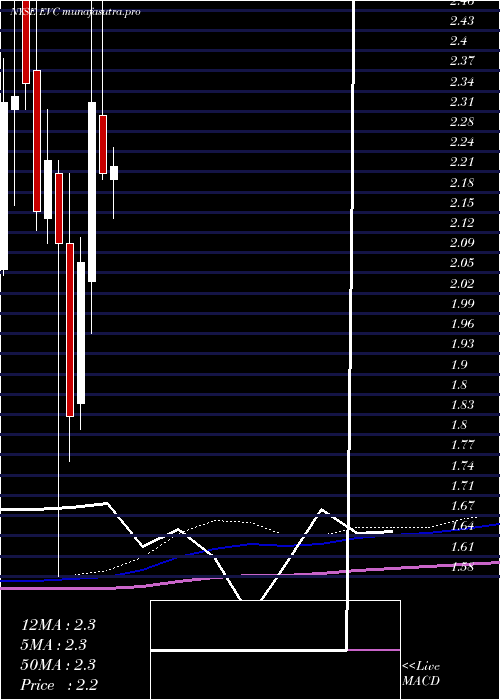The image size is (500, 700).
Task: Click the 5MA : 2.3 readout
Action: pyautogui.click(x=54, y=645)
